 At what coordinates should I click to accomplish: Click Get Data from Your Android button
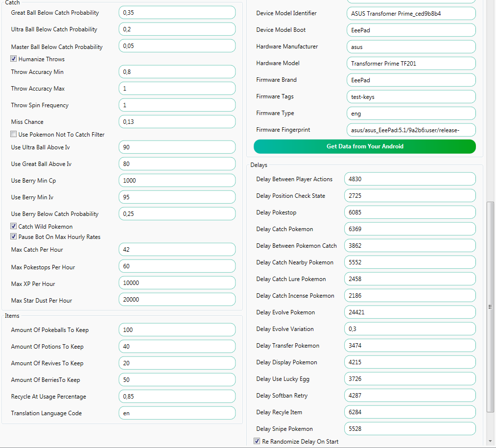pyautogui.click(x=365, y=146)
